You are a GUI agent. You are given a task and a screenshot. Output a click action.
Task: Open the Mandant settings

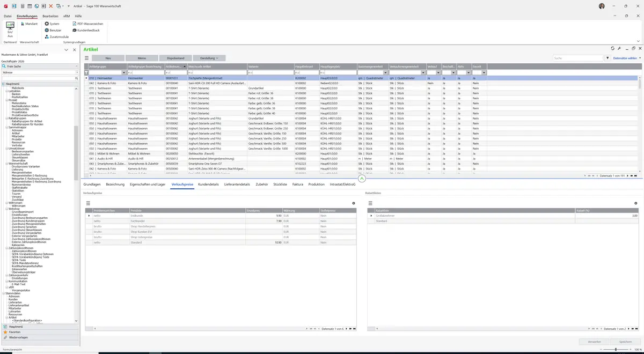click(x=28, y=24)
